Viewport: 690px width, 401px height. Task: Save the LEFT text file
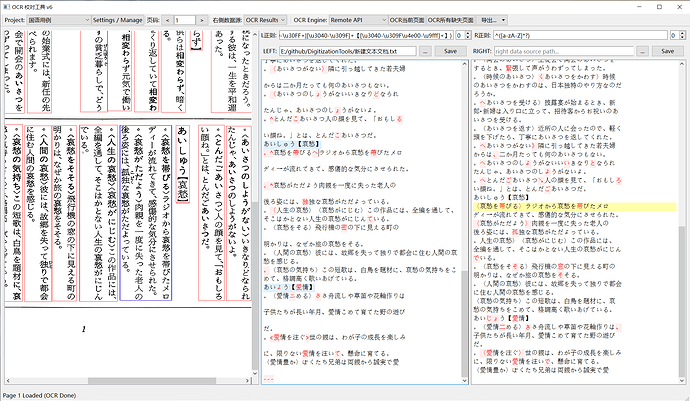point(449,49)
